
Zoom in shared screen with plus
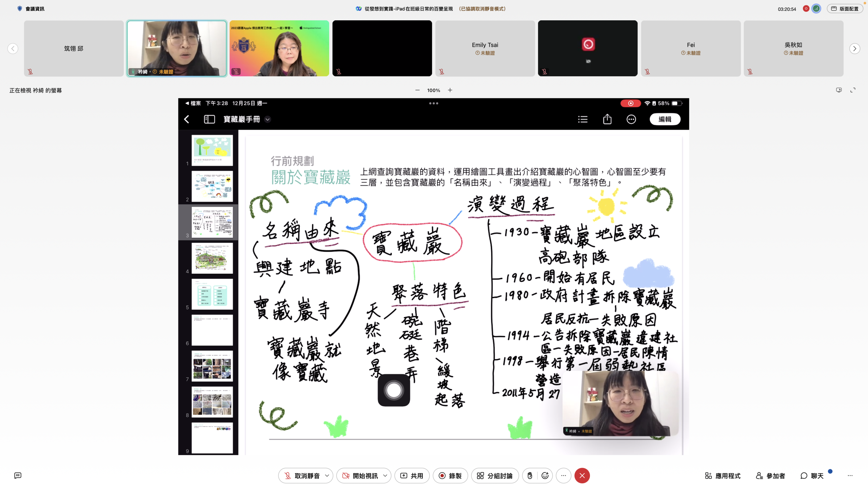(450, 90)
